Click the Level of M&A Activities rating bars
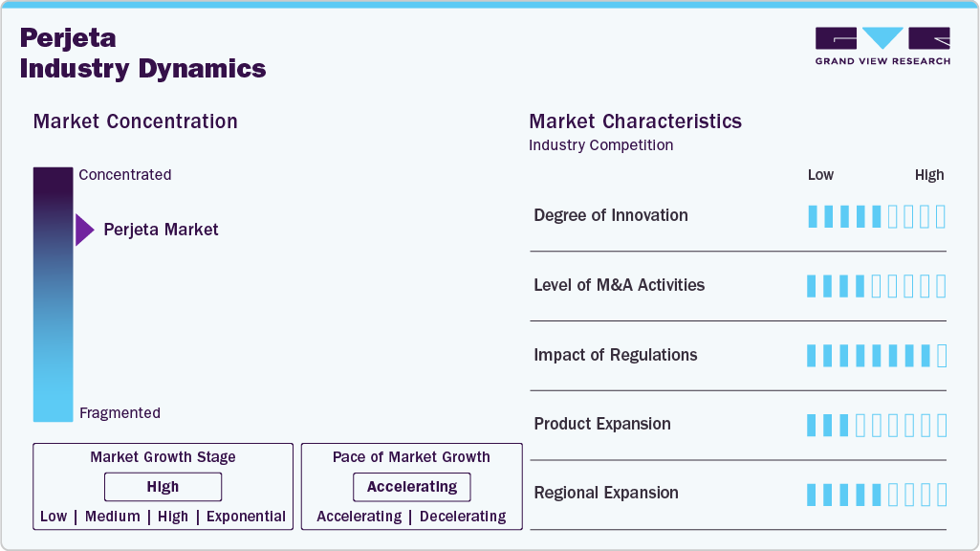Image resolution: width=980 pixels, height=551 pixels. point(876,286)
